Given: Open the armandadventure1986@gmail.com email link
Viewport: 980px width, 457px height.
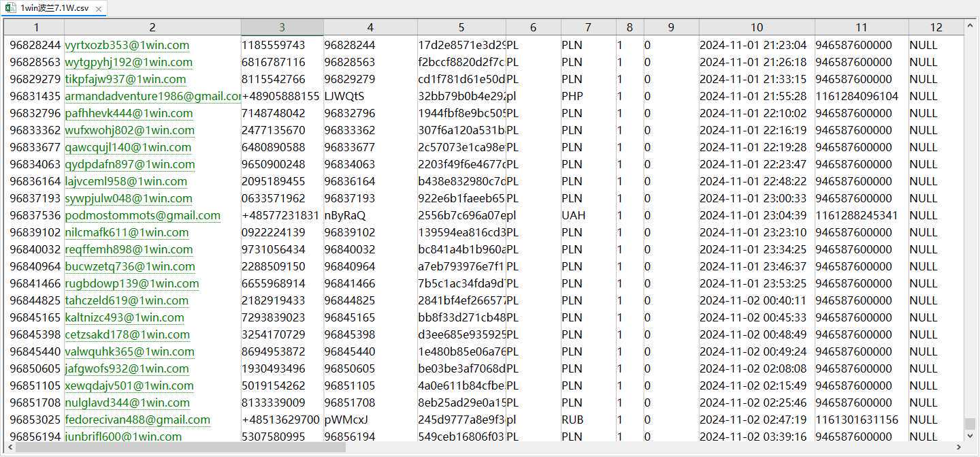Looking at the screenshot, I should point(153,96).
